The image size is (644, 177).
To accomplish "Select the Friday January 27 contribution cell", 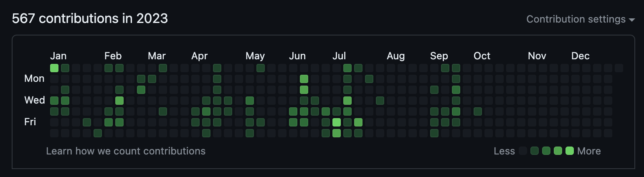I will (87, 122).
